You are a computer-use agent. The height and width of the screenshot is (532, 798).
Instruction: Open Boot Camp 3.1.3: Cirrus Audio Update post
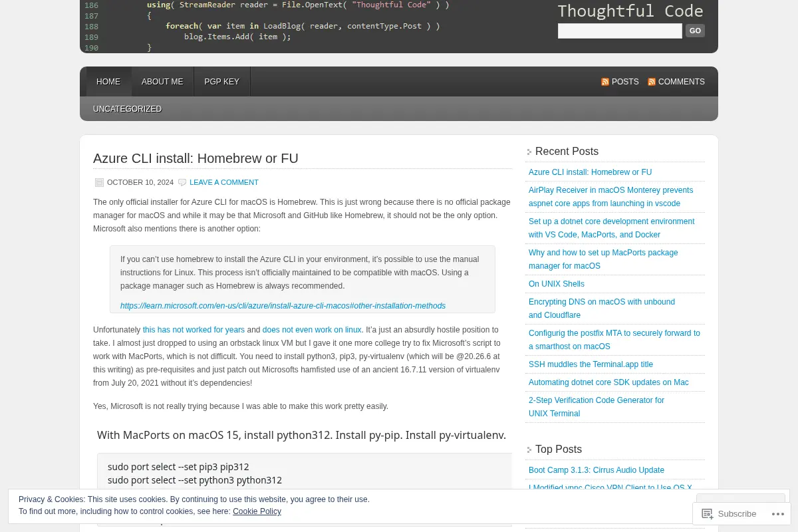[597, 470]
